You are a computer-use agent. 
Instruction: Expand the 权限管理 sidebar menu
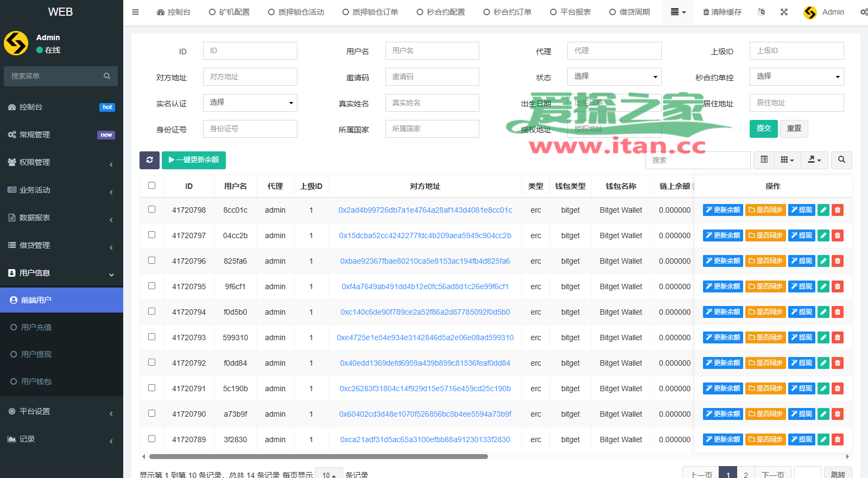[61, 162]
